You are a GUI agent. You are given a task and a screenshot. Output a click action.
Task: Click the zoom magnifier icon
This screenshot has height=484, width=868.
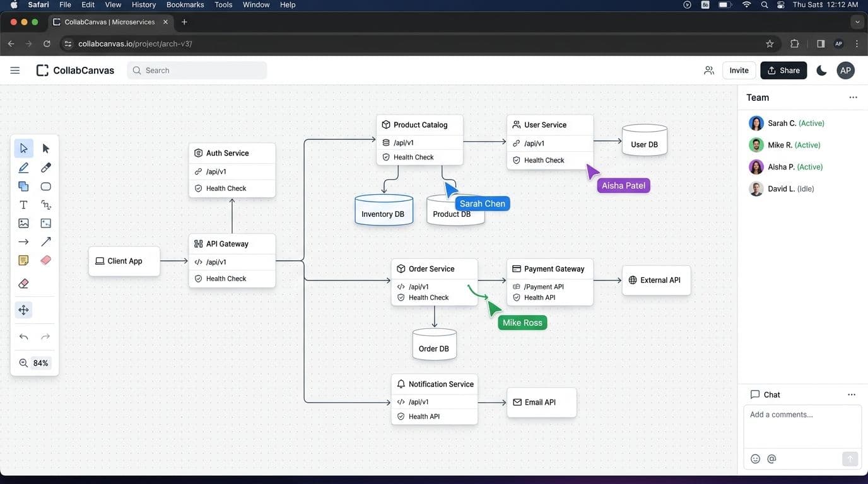tap(23, 363)
